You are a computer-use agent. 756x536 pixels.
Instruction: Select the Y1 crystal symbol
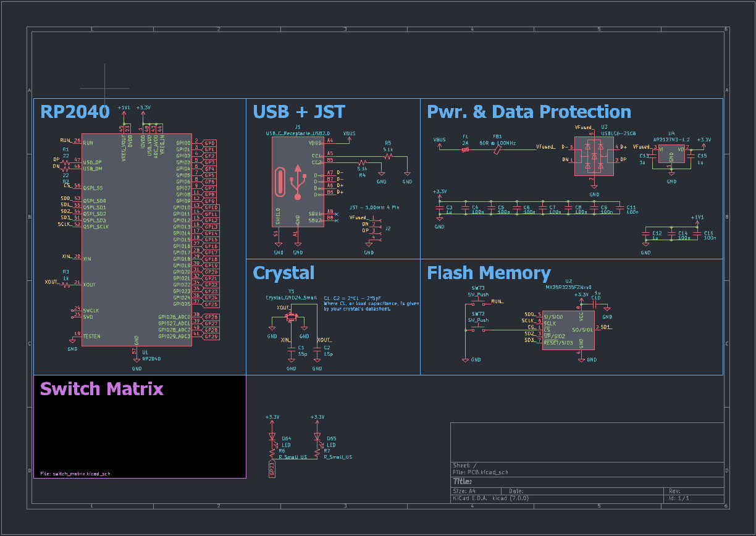point(291,317)
